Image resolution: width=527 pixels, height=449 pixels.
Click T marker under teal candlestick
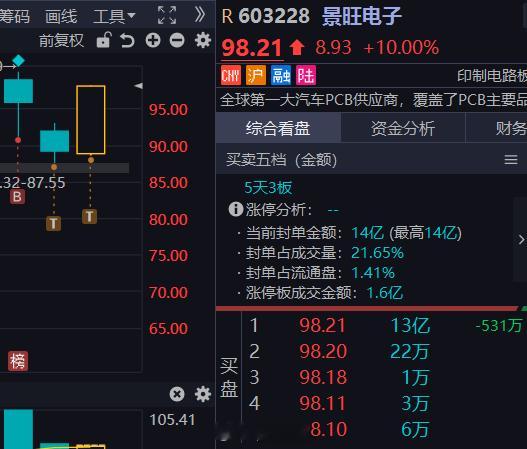(x=53, y=223)
